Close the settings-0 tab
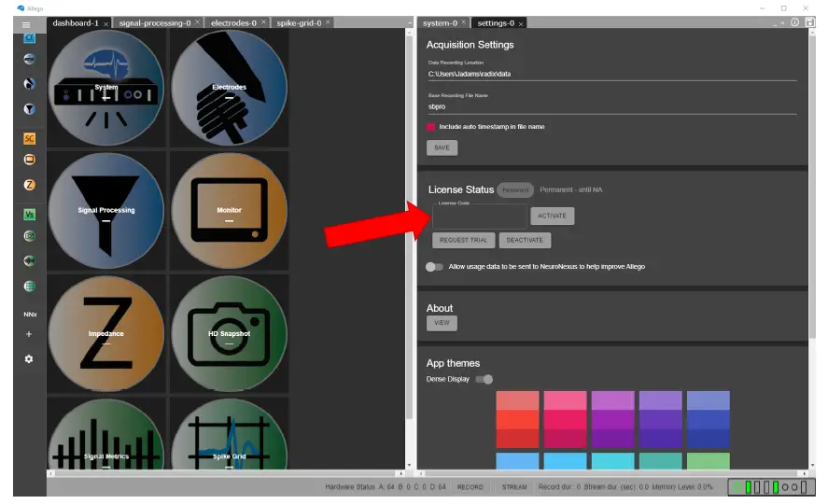 pos(521,23)
